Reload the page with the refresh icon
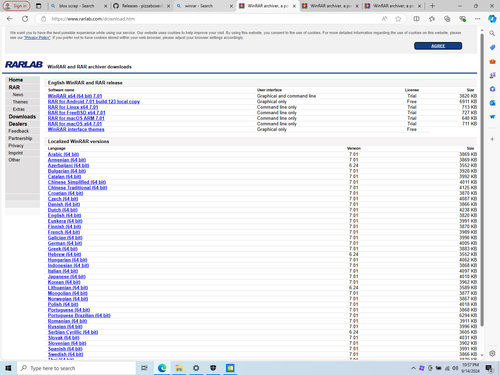Viewport: 500px width, 375px height. click(x=25, y=19)
